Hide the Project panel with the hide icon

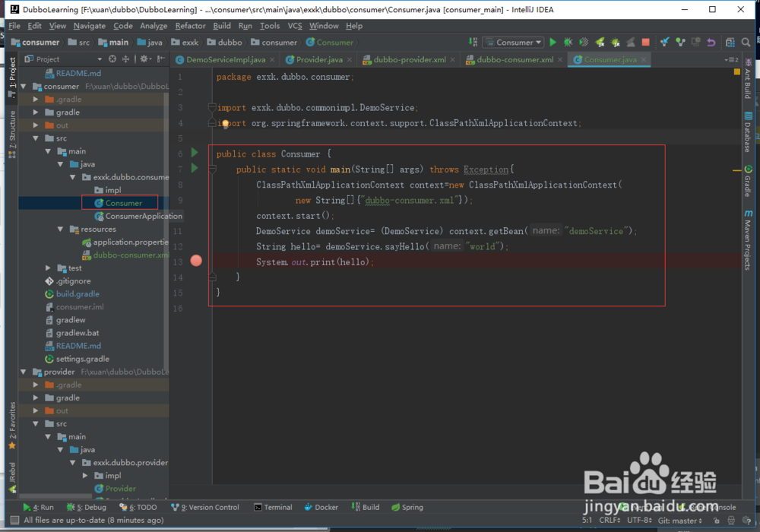pyautogui.click(x=161, y=59)
